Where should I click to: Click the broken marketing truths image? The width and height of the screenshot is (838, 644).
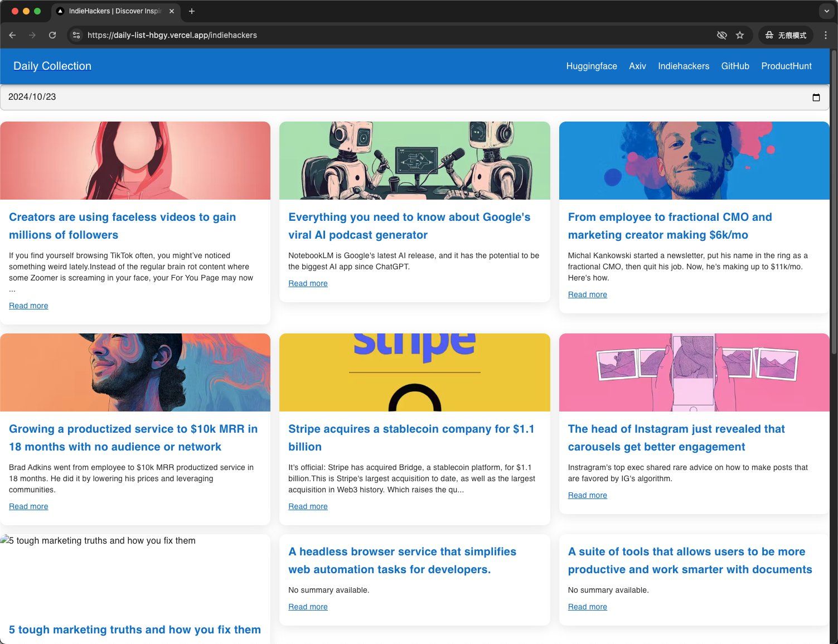pyautogui.click(x=135, y=573)
